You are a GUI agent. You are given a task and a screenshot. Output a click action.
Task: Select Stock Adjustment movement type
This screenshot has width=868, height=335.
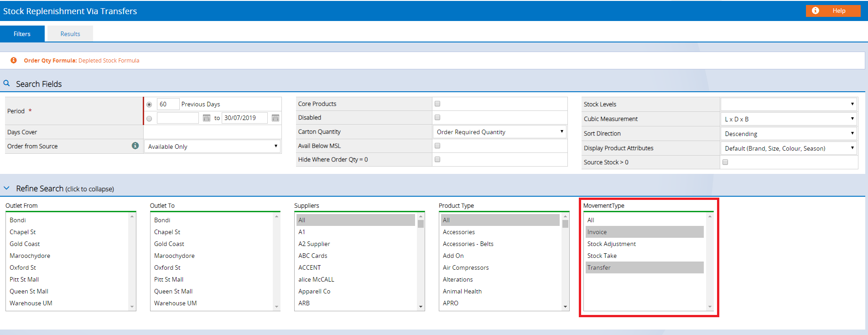click(645, 244)
